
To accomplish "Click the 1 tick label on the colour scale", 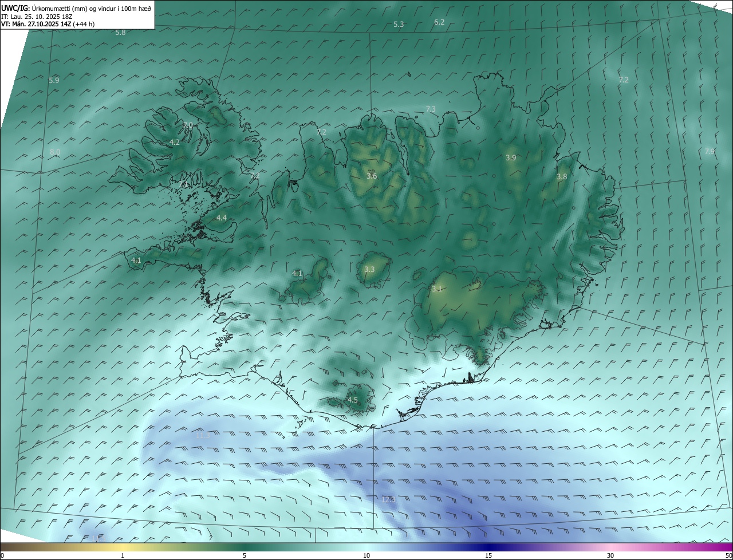I will tap(123, 556).
